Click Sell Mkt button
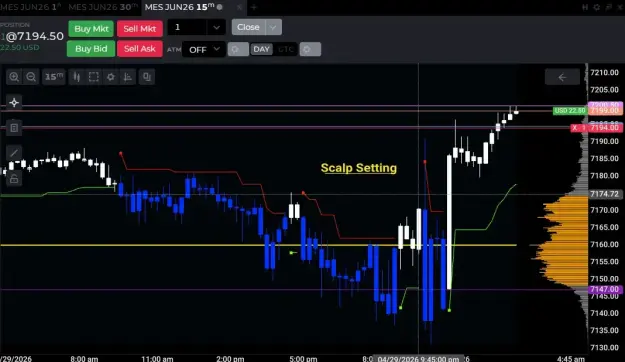This screenshot has width=625, height=362. point(140,29)
